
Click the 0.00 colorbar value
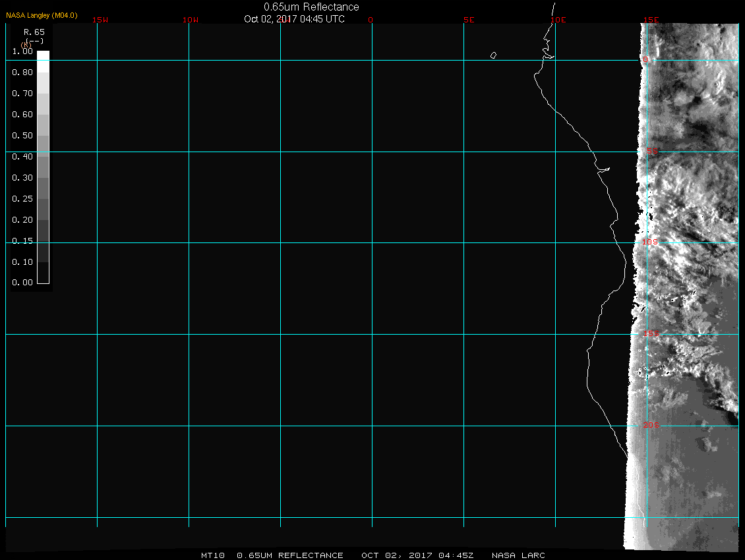[22, 283]
